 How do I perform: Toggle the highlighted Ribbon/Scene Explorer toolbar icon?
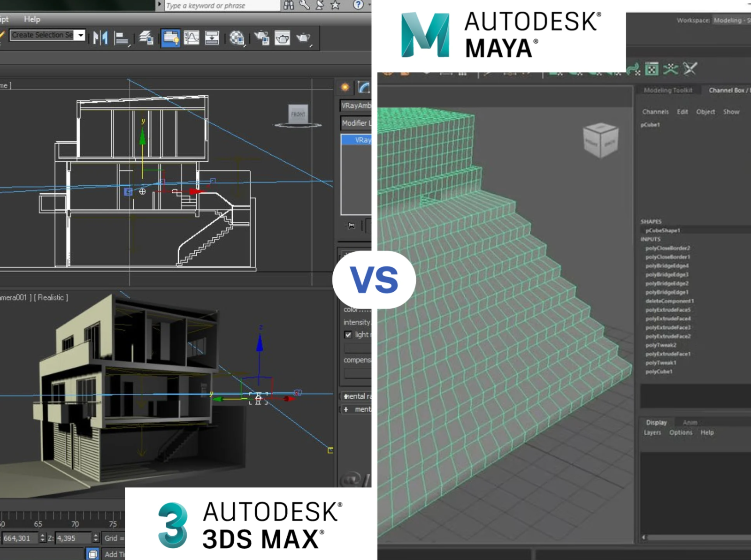tap(170, 38)
